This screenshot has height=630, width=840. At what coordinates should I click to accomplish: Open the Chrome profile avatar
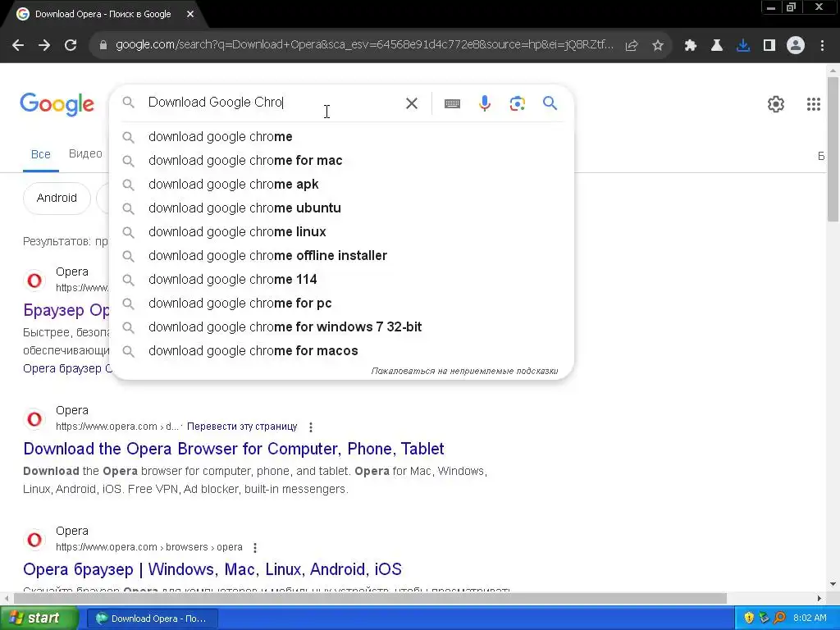(796, 46)
